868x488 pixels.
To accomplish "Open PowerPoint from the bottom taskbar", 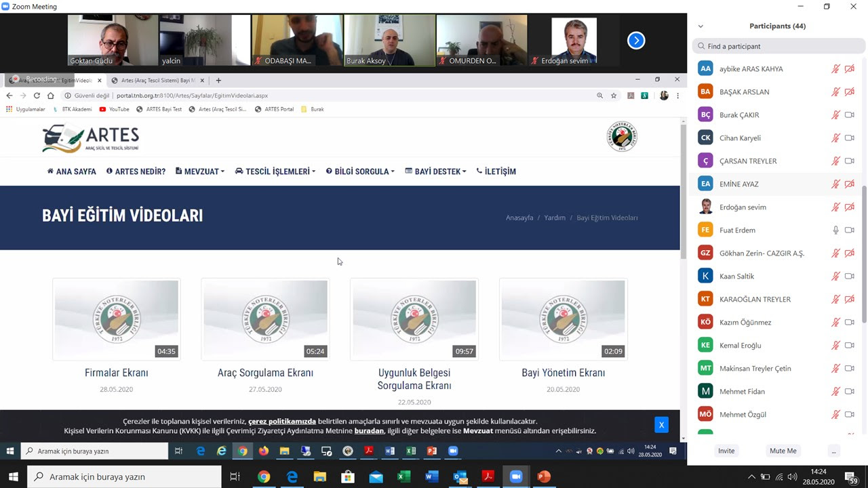I will 543,476.
